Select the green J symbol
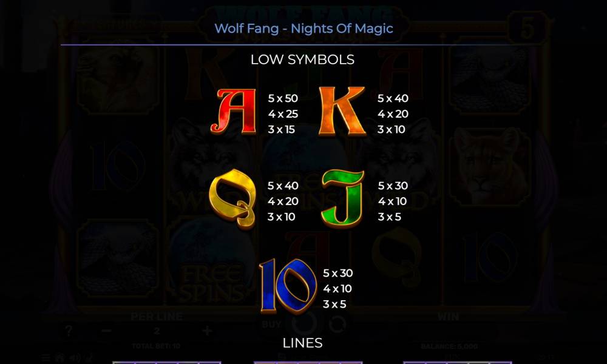This screenshot has height=364, width=607. (343, 198)
